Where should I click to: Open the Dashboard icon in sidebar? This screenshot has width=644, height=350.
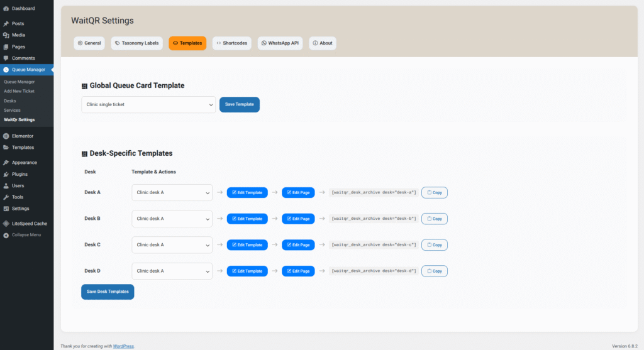(x=6, y=8)
